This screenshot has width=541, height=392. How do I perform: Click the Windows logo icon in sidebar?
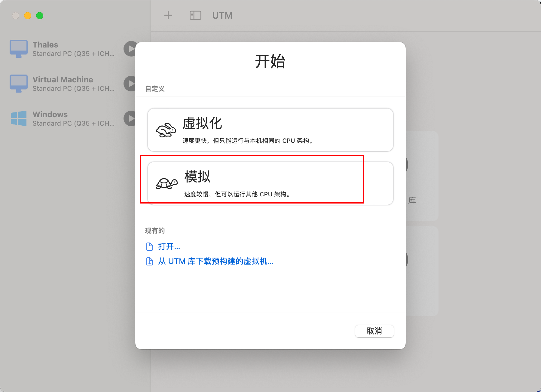pos(19,118)
